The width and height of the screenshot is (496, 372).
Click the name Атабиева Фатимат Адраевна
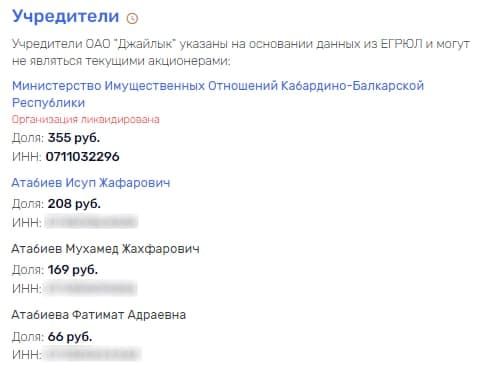click(x=99, y=315)
